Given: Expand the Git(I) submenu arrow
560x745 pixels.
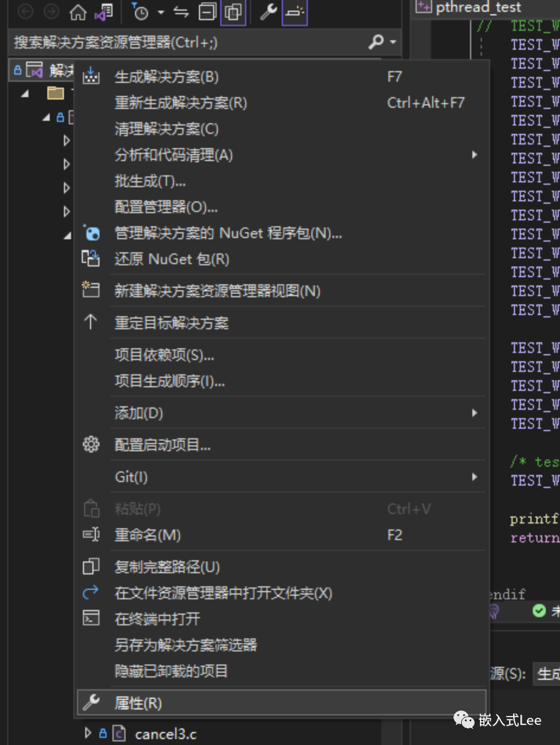Looking at the screenshot, I should point(474,476).
